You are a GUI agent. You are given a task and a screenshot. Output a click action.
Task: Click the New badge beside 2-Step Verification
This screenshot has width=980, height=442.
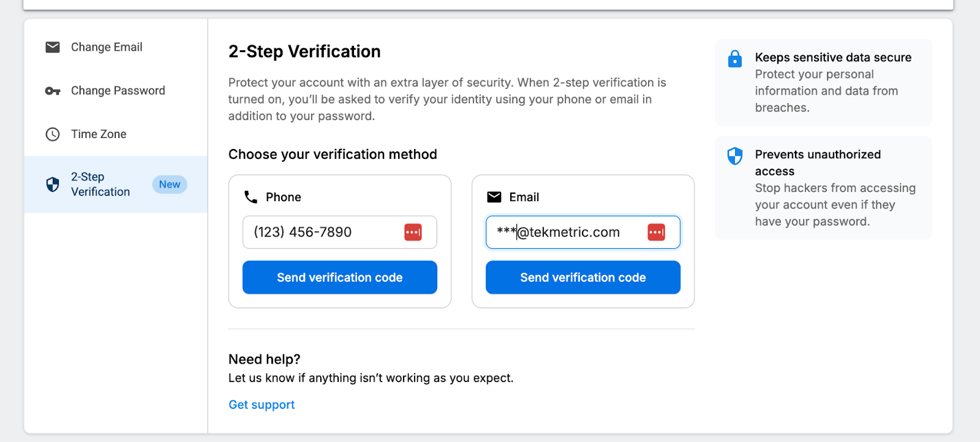click(170, 185)
